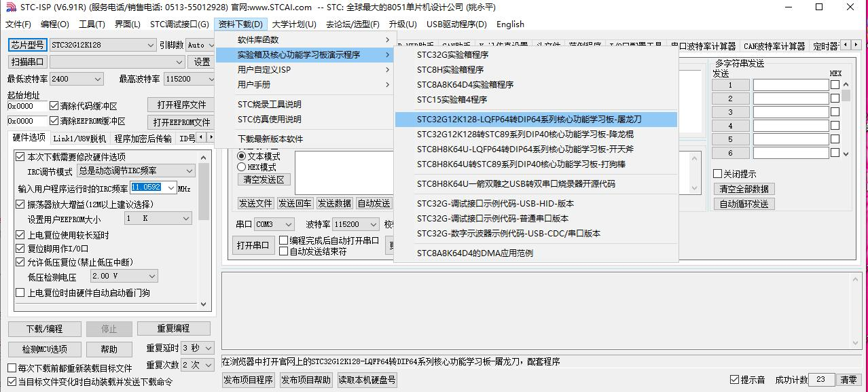This screenshot has width=868, height=392.
Task: Expand the 软件库函数 submenu
Action: pos(304,40)
